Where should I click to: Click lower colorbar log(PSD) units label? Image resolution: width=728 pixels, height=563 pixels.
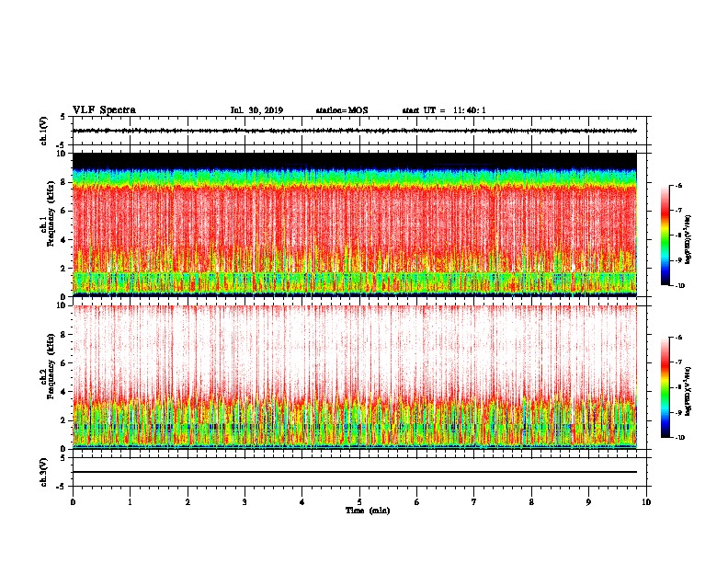point(688,392)
